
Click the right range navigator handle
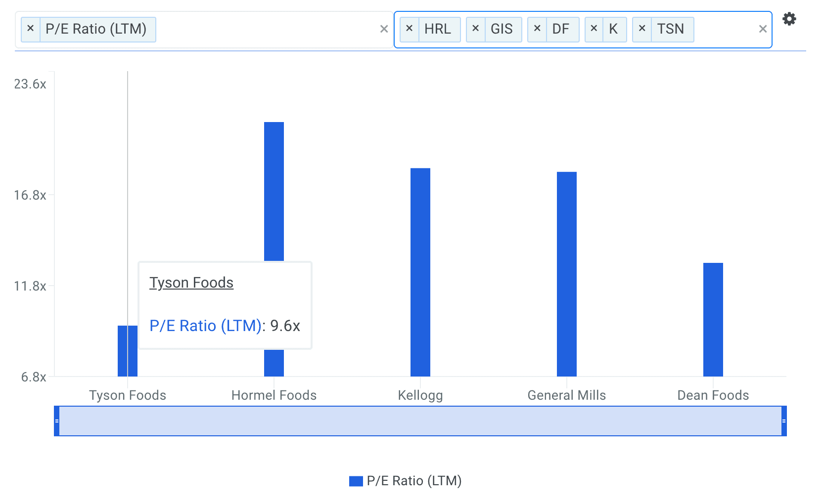tap(784, 421)
